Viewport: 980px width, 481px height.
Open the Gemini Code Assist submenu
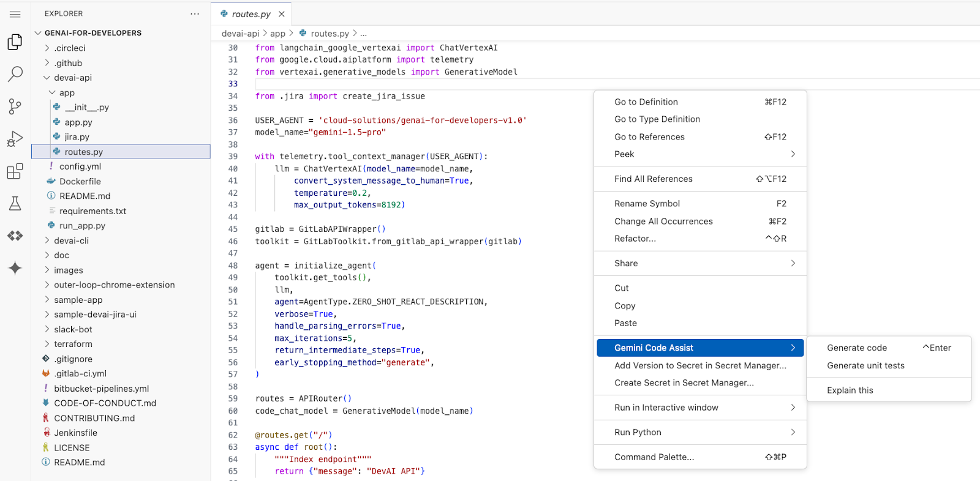(x=700, y=348)
